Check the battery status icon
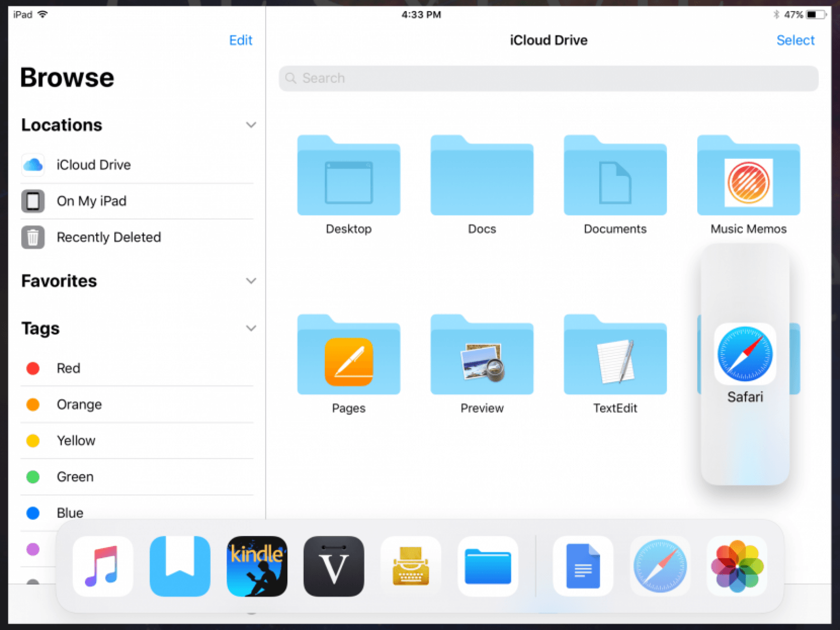The image size is (840, 630). 816,14
